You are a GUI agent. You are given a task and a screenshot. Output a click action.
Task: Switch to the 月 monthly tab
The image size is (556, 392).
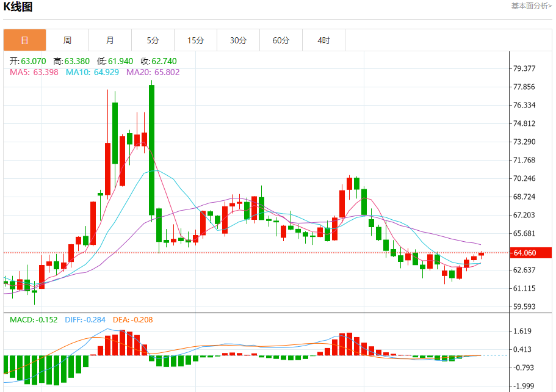pyautogui.click(x=110, y=41)
